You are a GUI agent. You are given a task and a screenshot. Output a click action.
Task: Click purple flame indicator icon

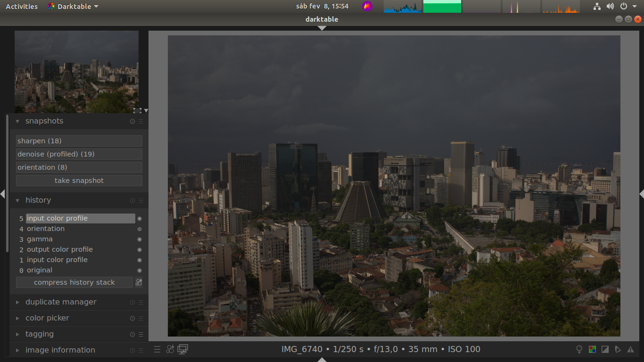(x=367, y=7)
